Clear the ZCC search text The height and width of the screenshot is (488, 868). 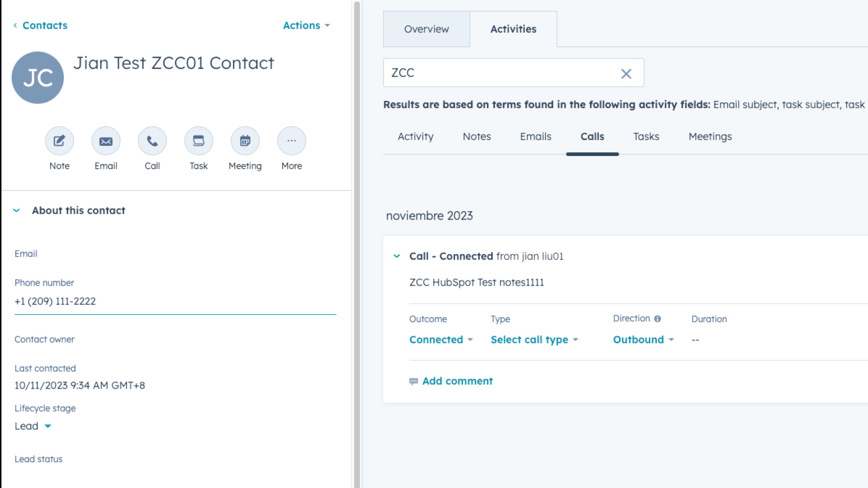tap(626, 74)
